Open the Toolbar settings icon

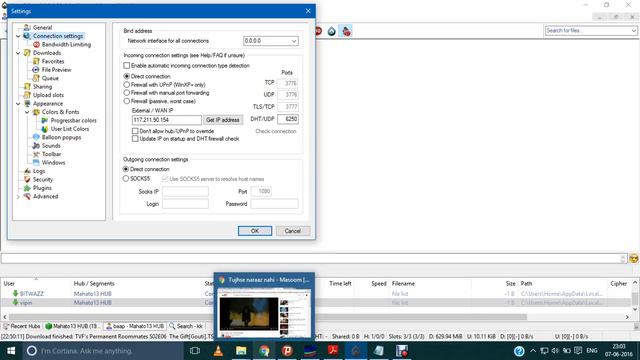coord(36,154)
